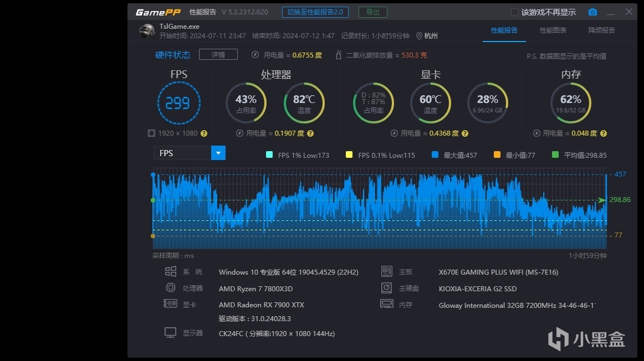Click the orange 最小值 legend swatch
Image resolution: width=644 pixels, height=361 pixels.
497,154
